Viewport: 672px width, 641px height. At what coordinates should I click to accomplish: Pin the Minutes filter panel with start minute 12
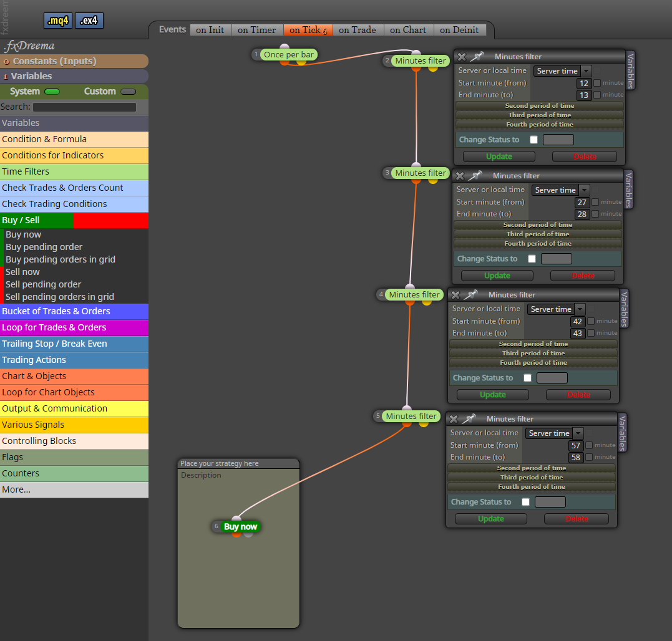pos(477,56)
